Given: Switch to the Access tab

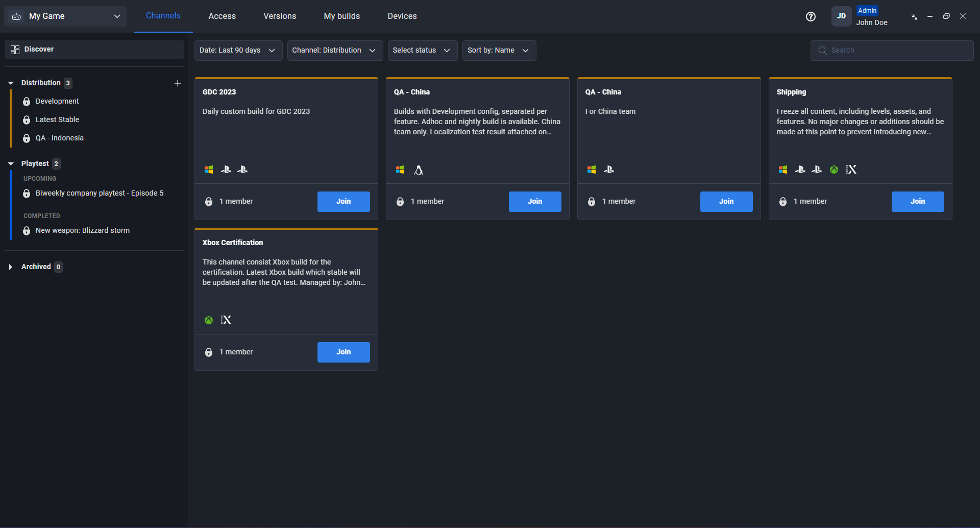Looking at the screenshot, I should [222, 16].
